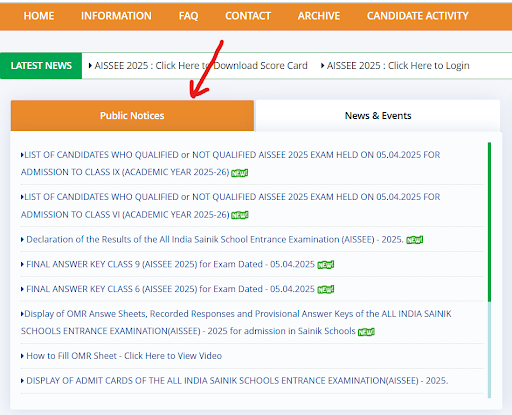Image resolution: width=512 pixels, height=415 pixels.
Task: Open the CONTACT menu item
Action: (248, 16)
